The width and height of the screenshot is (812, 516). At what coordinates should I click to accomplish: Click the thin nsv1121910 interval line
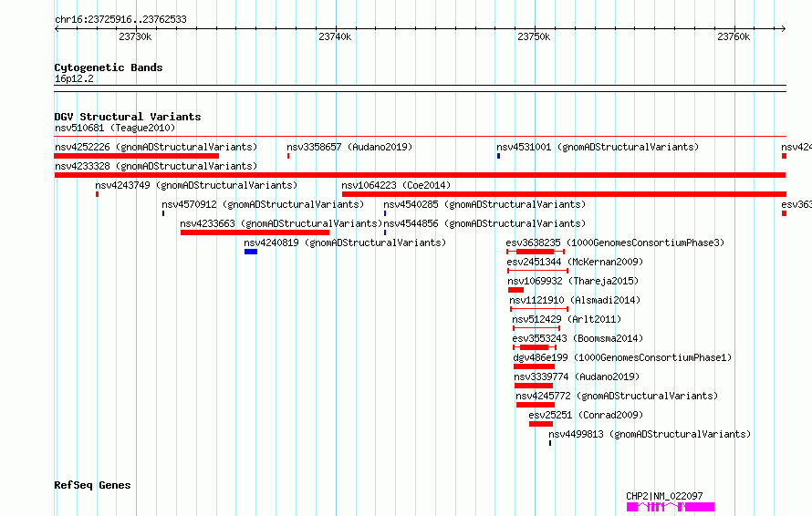pyautogui.click(x=539, y=309)
